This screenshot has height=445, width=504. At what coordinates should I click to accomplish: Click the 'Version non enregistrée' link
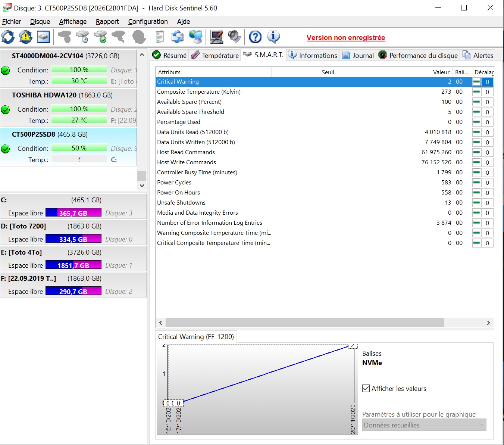click(x=345, y=38)
